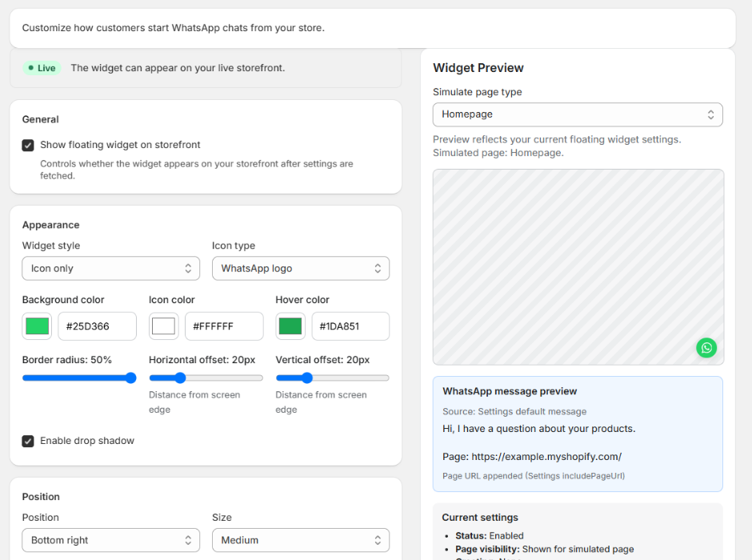The image size is (752, 560).
Task: Click the Horizontal offset slider handle
Action: coord(180,378)
